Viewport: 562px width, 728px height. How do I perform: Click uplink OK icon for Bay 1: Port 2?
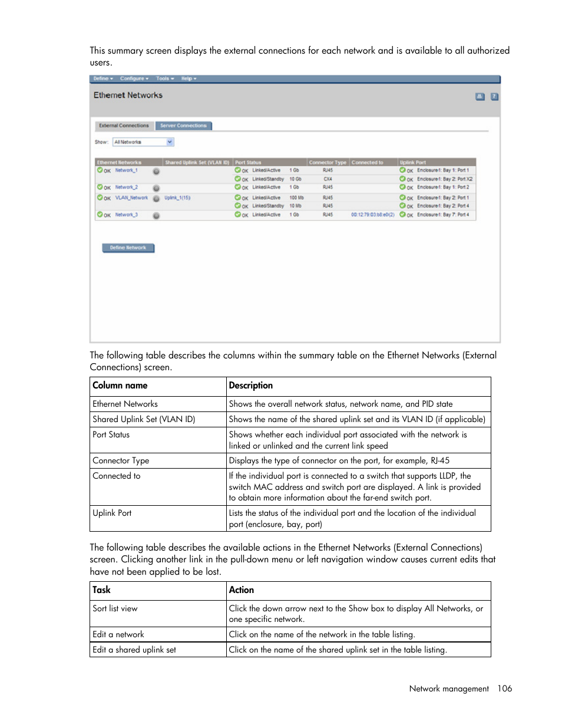402,187
